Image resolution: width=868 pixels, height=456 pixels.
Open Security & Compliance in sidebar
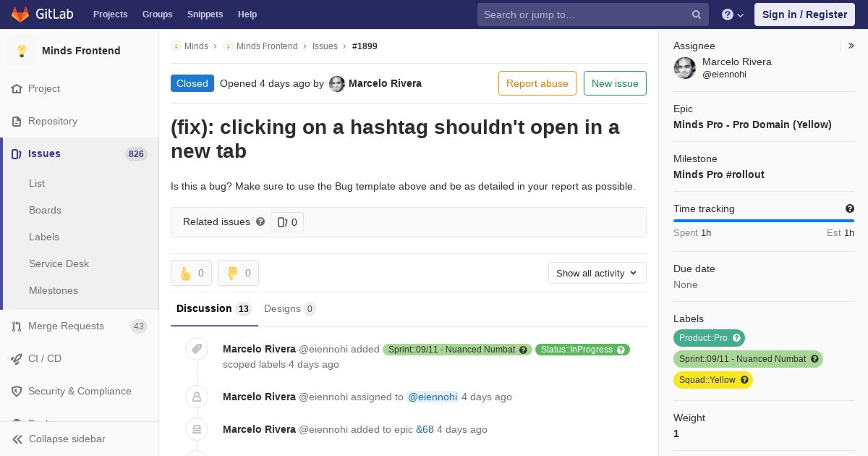tap(80, 391)
